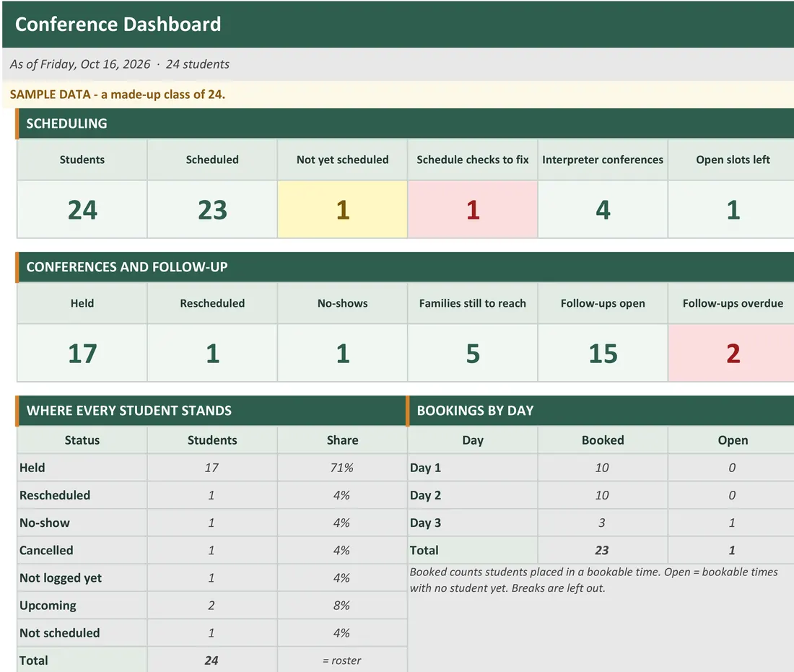Select Families still to reach value 5

[x=473, y=353]
